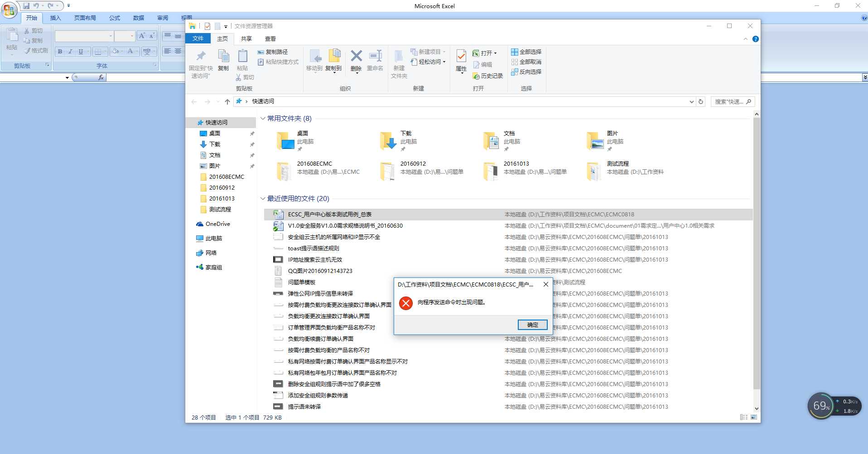Click Select none option
Image resolution: width=868 pixels, height=454 pixels.
click(x=526, y=62)
